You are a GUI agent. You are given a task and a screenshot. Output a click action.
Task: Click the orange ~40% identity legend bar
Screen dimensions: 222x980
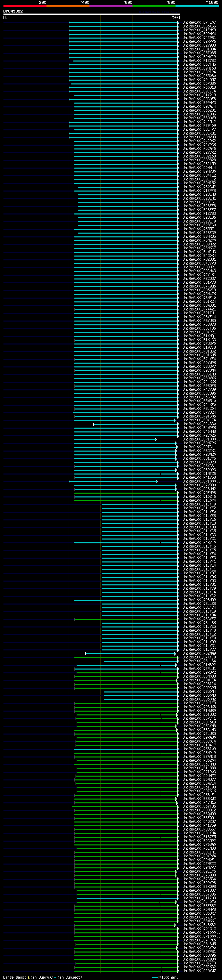[68, 6]
